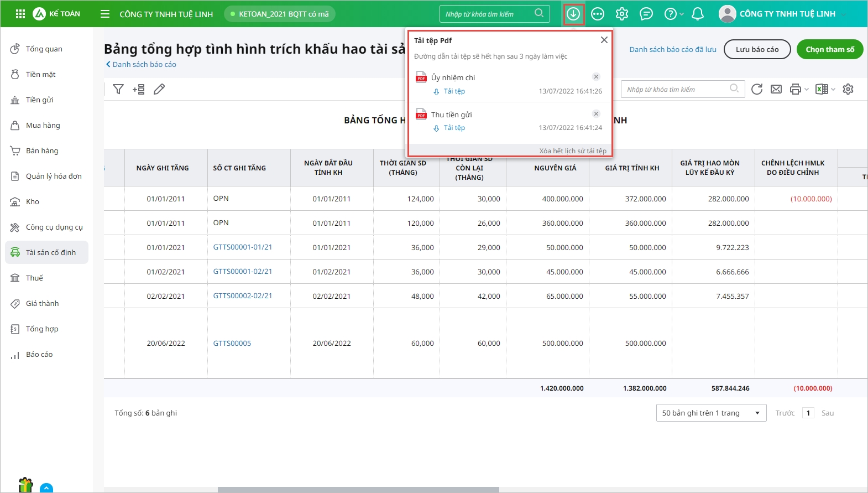The image size is (868, 493).
Task: Open the app grid launcher icon
Action: tap(20, 14)
